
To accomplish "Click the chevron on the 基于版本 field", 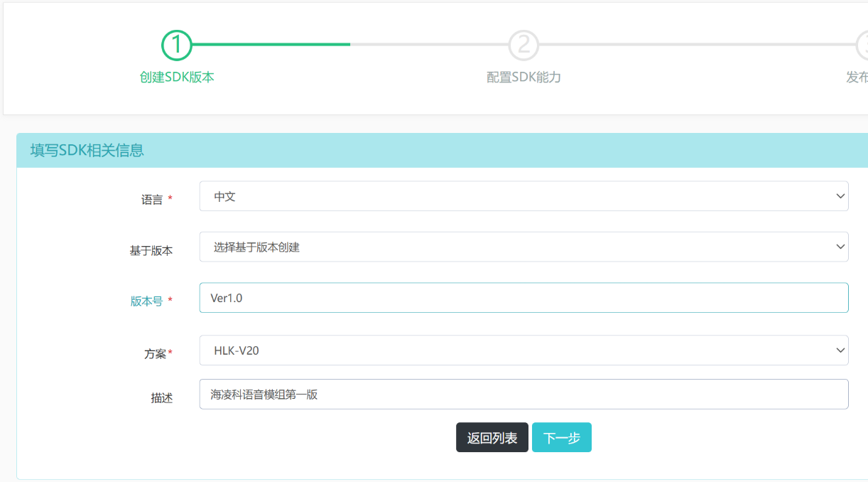I will (840, 246).
